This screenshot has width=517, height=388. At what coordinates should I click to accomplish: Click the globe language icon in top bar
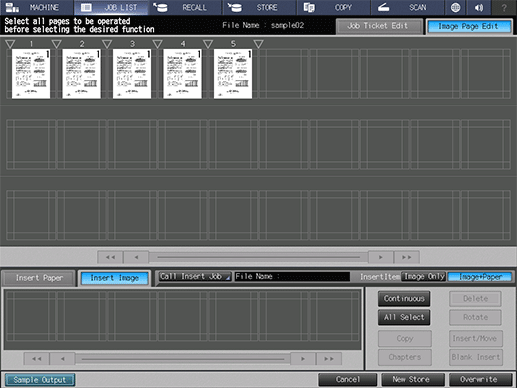[455, 7]
